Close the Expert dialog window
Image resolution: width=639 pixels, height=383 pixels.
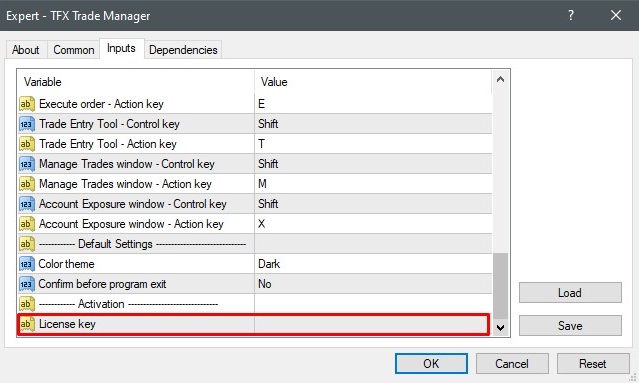(x=616, y=15)
